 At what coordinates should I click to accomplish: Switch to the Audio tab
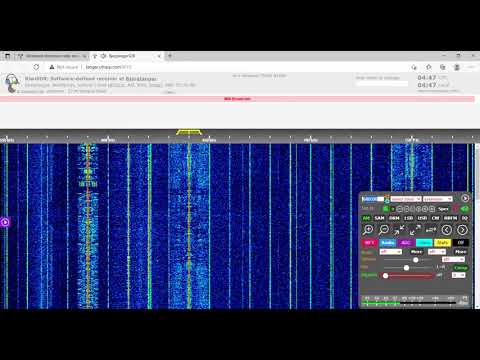pyautogui.click(x=387, y=242)
